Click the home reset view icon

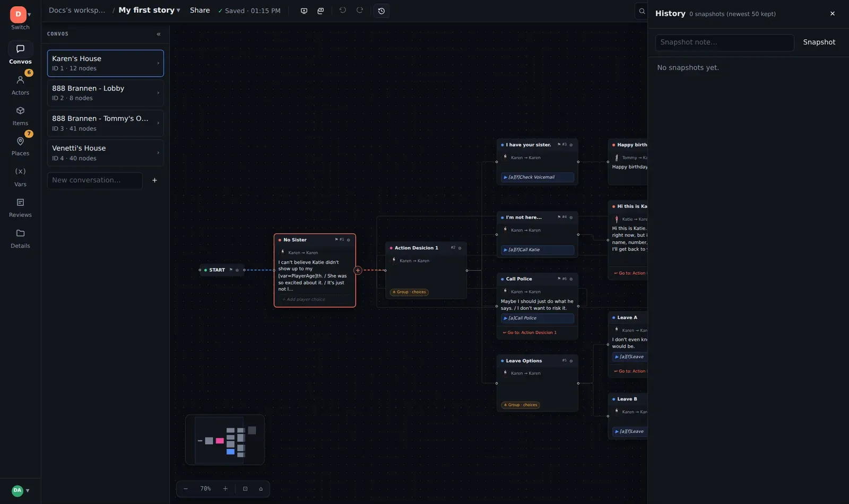coord(261,489)
